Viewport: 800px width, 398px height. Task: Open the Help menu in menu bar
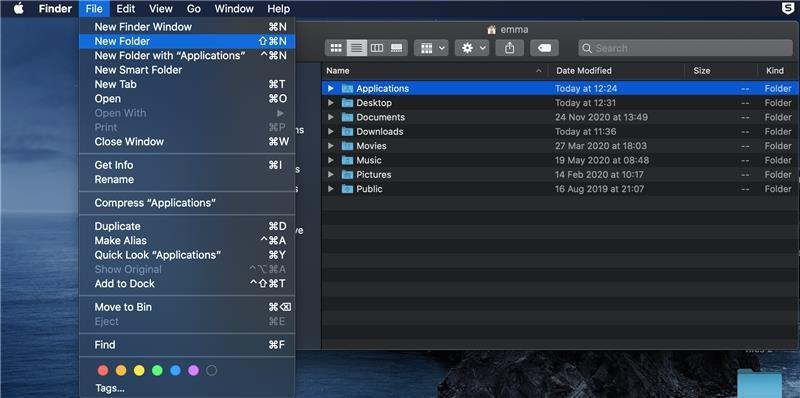[279, 9]
